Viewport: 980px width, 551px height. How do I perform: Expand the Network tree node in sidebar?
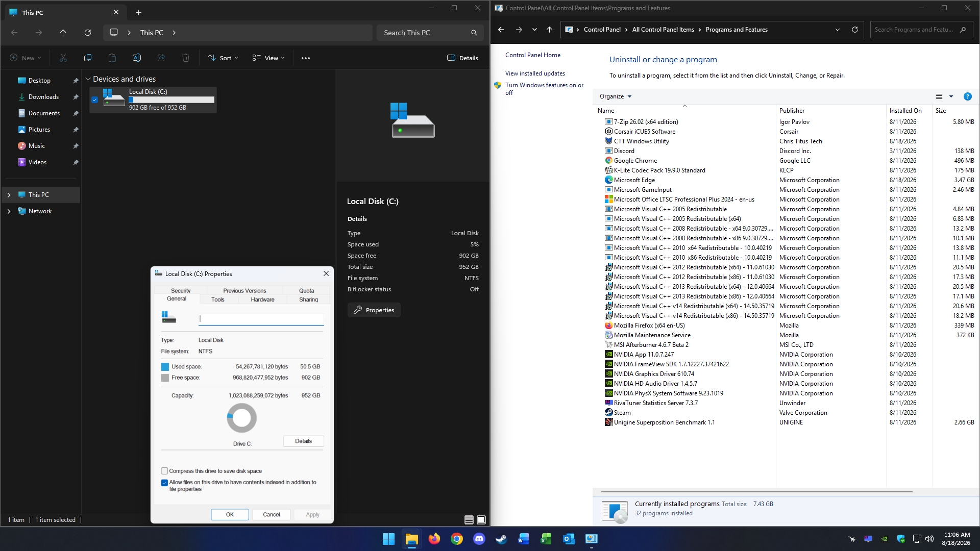(x=9, y=211)
